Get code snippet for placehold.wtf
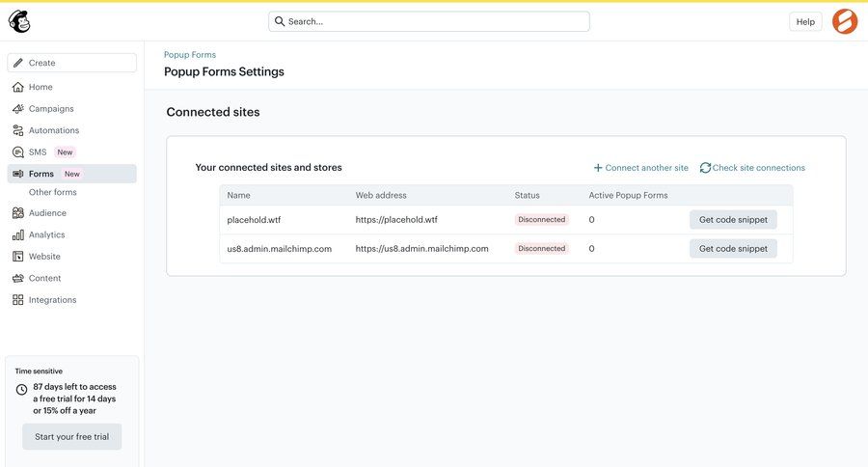Image resolution: width=868 pixels, height=467 pixels. pyautogui.click(x=733, y=219)
